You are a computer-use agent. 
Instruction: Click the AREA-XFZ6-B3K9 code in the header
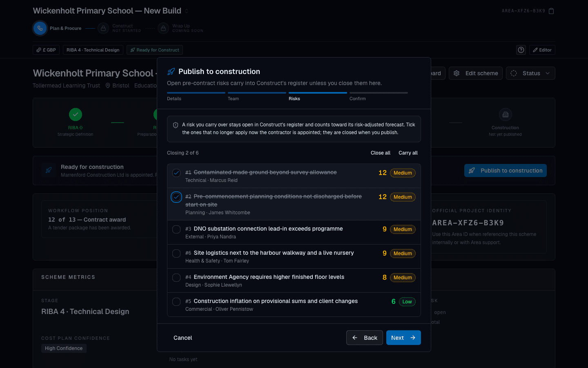(523, 11)
